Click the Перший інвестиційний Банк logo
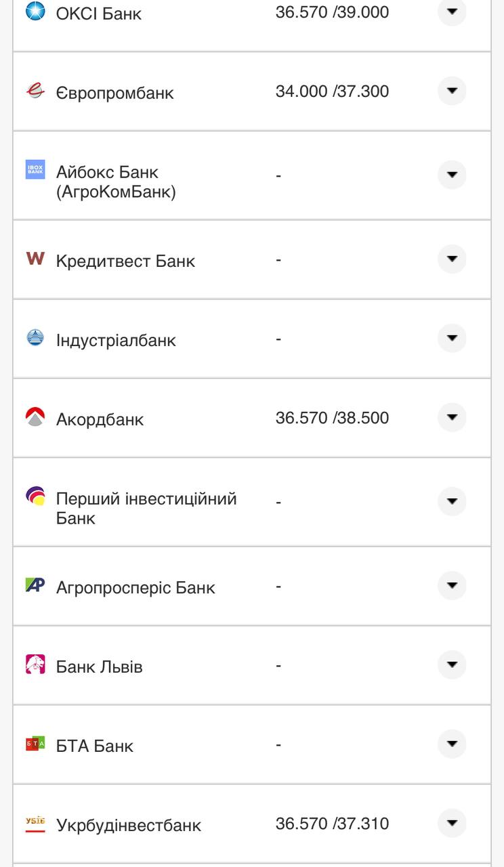Image resolution: width=504 pixels, height=867 pixels. click(x=34, y=496)
